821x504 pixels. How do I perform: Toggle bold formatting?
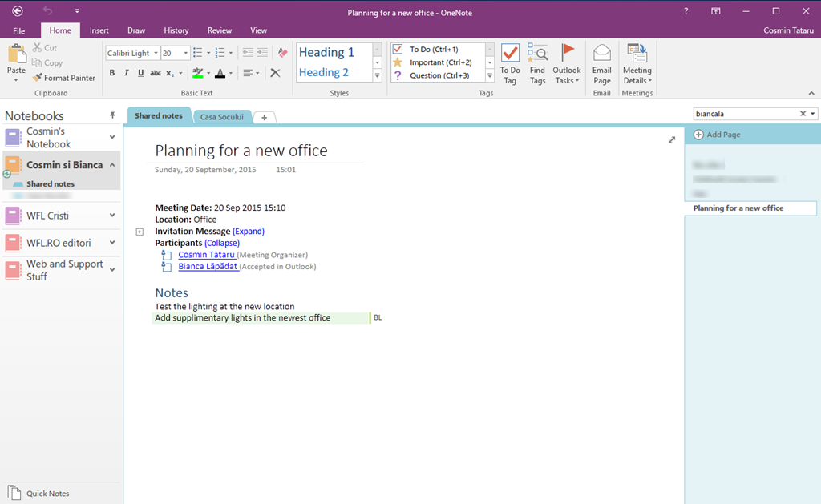tap(111, 72)
